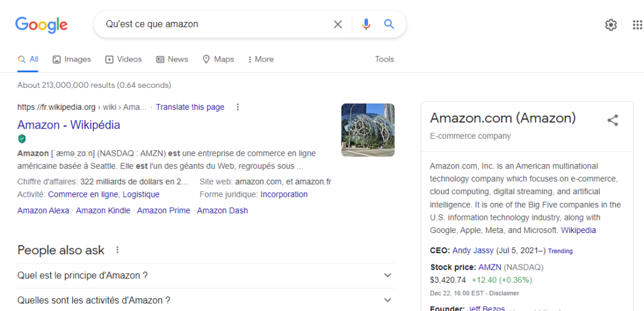644x311 pixels.
Task: Select the All results tab
Action: point(28,60)
